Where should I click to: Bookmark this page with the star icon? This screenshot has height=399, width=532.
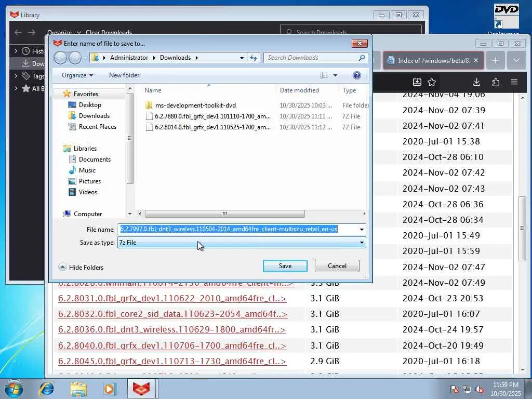[x=432, y=82]
